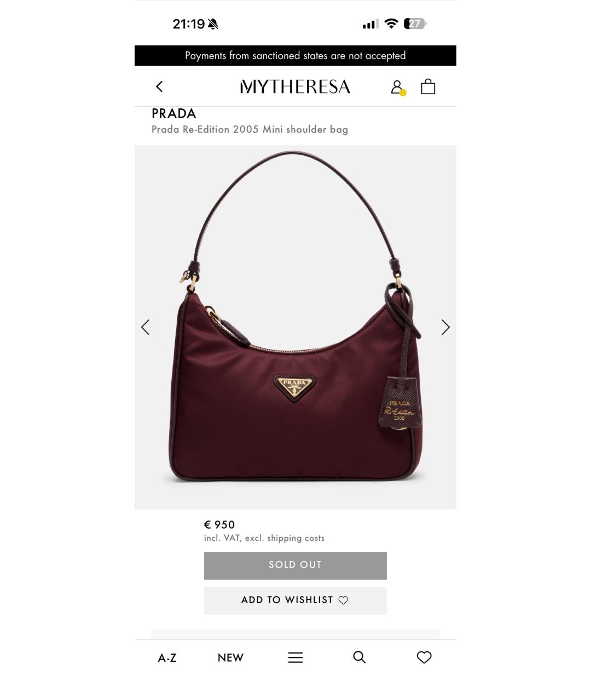Tap the search magnifier icon

pyautogui.click(x=360, y=657)
